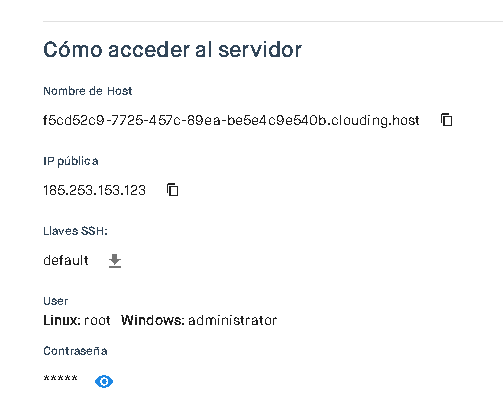Click the default SSH key name
This screenshot has width=503, height=412.
point(66,260)
